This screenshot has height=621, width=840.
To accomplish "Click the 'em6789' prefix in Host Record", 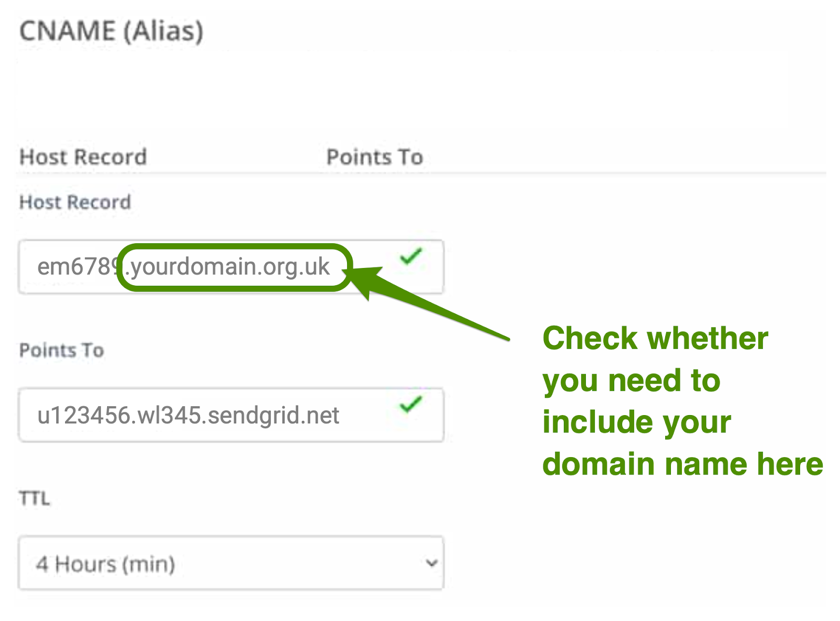I will pos(76,267).
